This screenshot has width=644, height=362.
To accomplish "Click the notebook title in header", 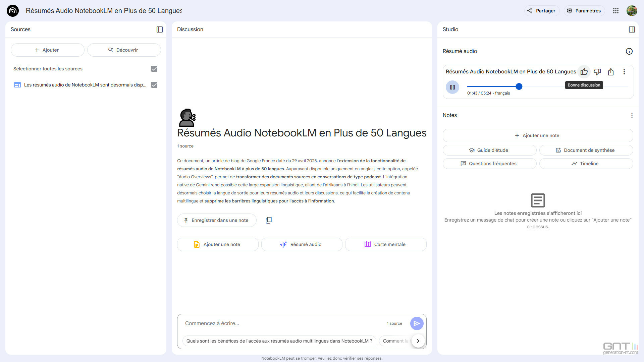I will coord(104,11).
